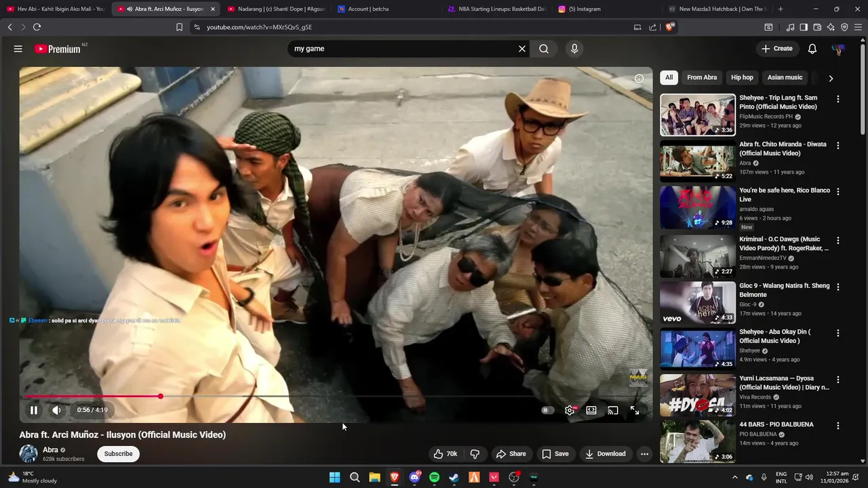868x488 pixels.
Task: Open more actions ellipsis below video
Action: click(x=645, y=454)
